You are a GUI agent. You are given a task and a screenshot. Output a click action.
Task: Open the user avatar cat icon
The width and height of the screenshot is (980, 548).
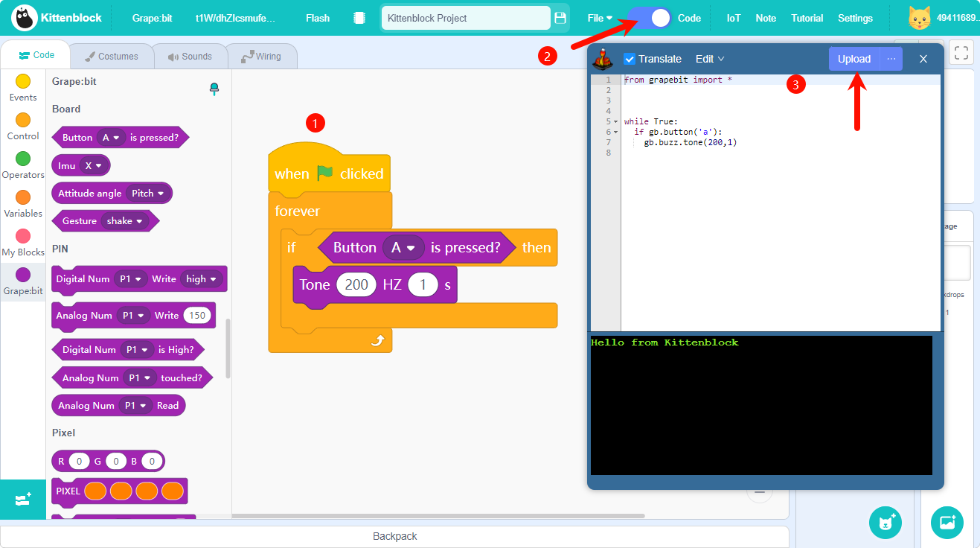(x=920, y=18)
